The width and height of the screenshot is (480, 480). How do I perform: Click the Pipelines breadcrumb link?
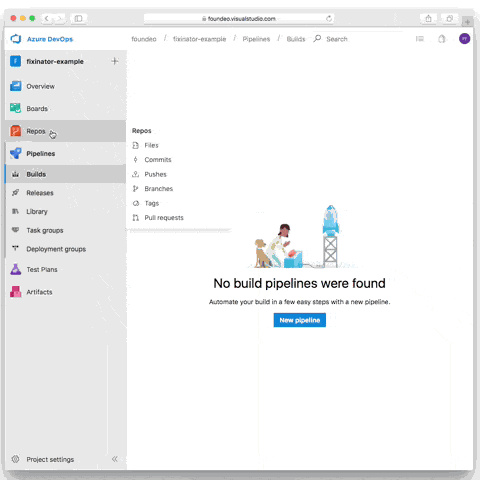pos(256,39)
